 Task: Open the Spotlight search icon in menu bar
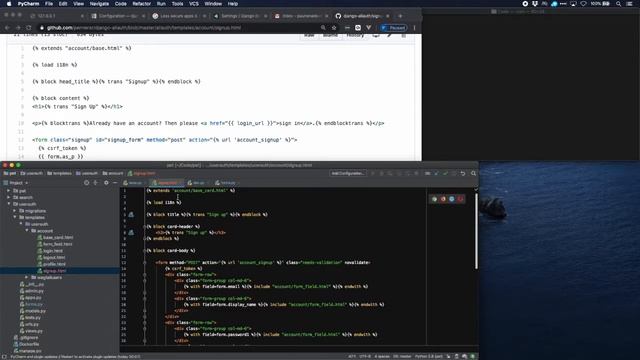click(618, 4)
